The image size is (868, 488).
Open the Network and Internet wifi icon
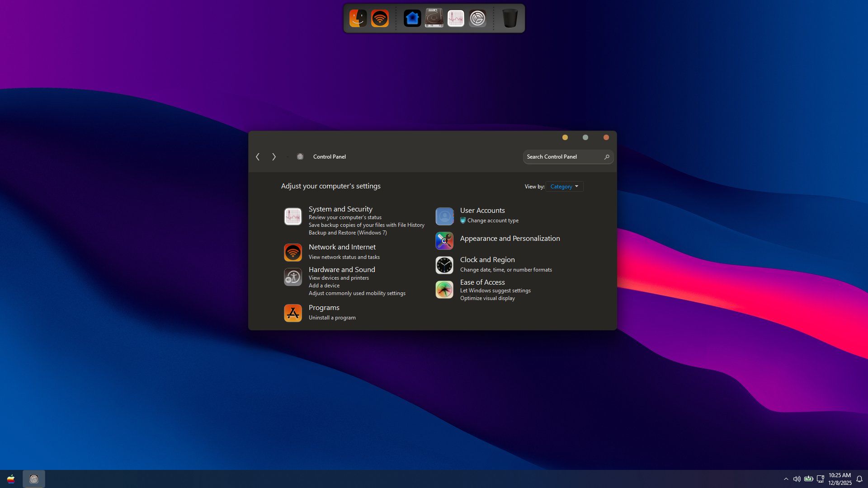pos(292,252)
